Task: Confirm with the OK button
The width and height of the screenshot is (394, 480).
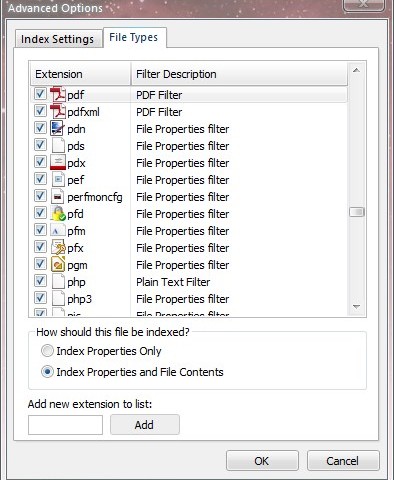Action: 262,461
